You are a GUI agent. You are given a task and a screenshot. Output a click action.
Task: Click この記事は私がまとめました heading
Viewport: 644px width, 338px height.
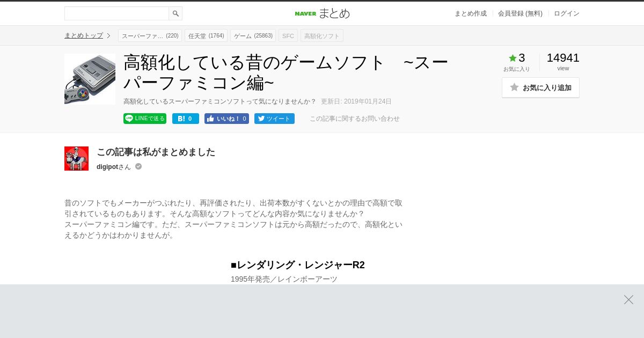tap(156, 152)
